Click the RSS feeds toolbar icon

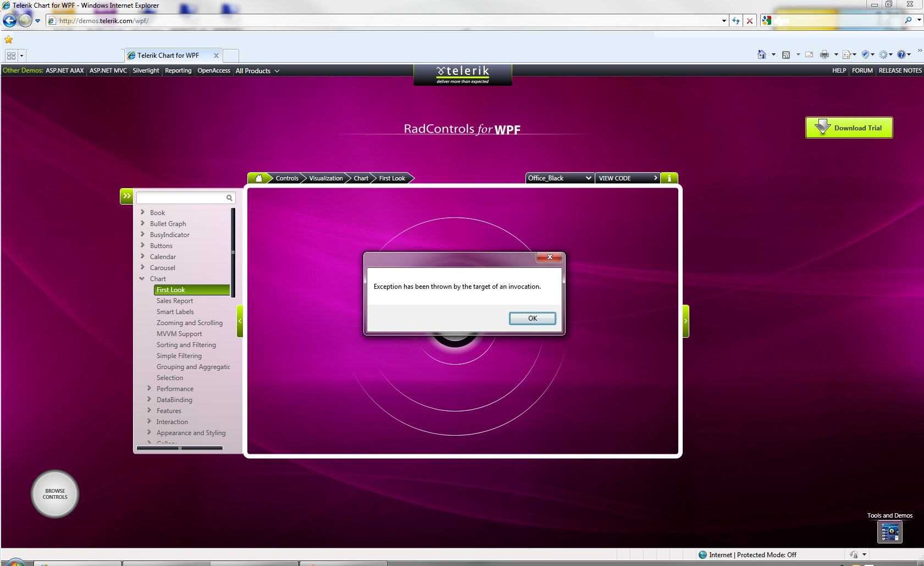[786, 54]
